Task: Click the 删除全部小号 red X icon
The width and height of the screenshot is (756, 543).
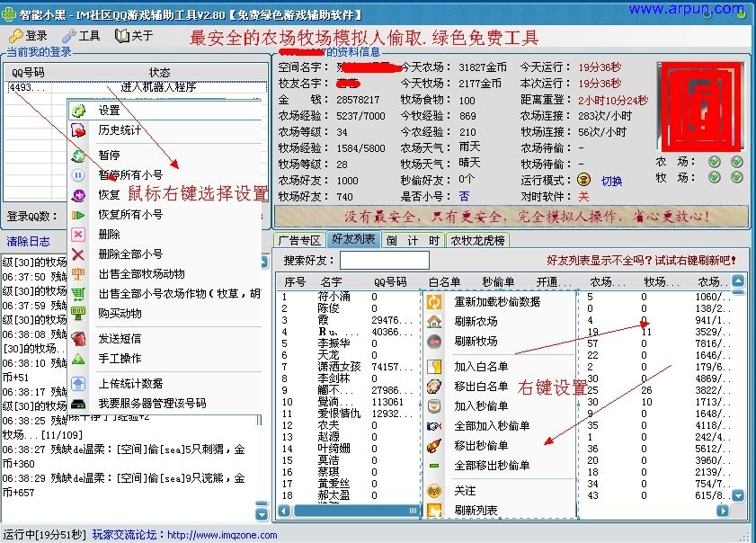Action: [78, 254]
